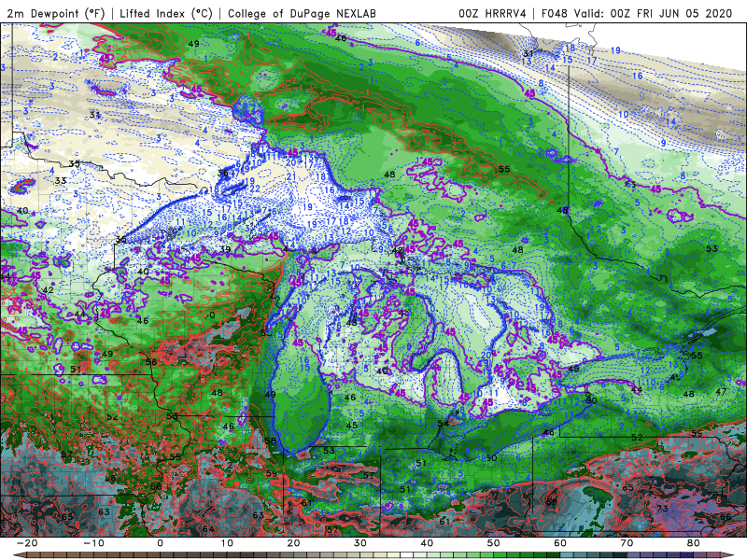Click the "F048 Valid: 00Z FRI JUN 05 2020" text
The height and width of the screenshot is (560, 747).
pos(637,14)
